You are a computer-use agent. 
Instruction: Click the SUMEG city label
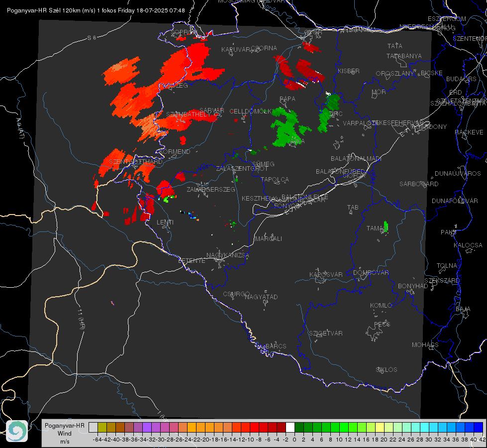(263, 164)
